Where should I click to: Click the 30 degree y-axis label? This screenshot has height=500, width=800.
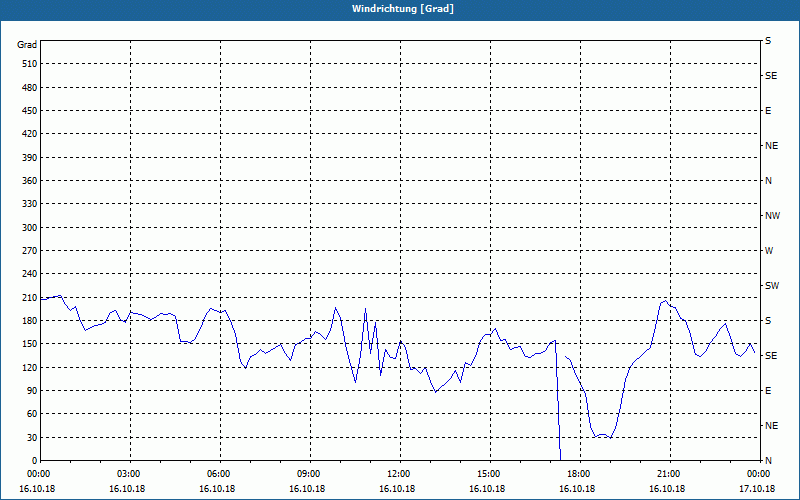click(32, 437)
